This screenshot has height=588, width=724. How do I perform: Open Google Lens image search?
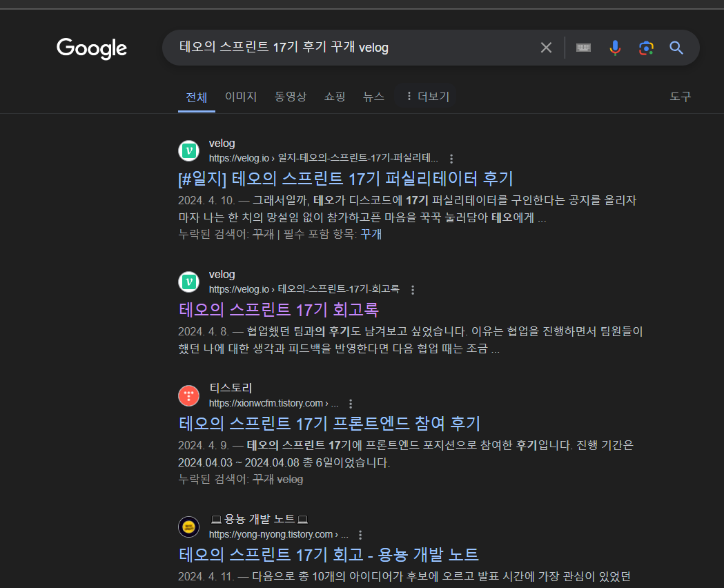646,48
